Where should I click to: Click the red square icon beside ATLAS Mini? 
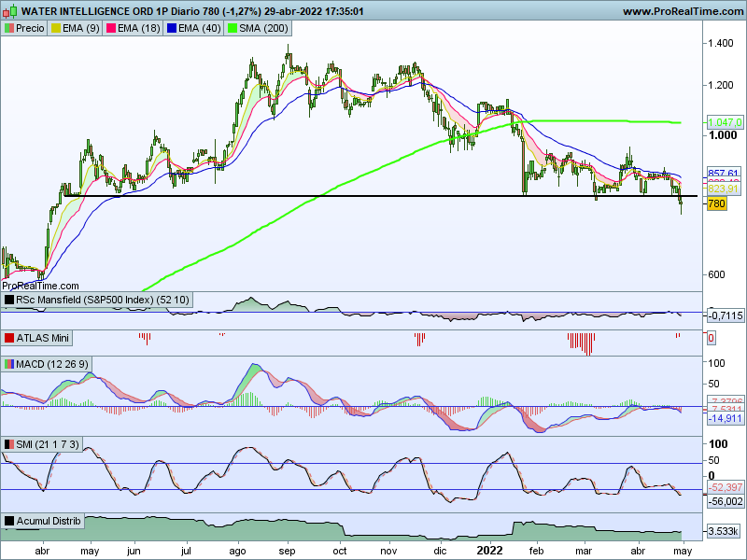[x=9, y=338]
